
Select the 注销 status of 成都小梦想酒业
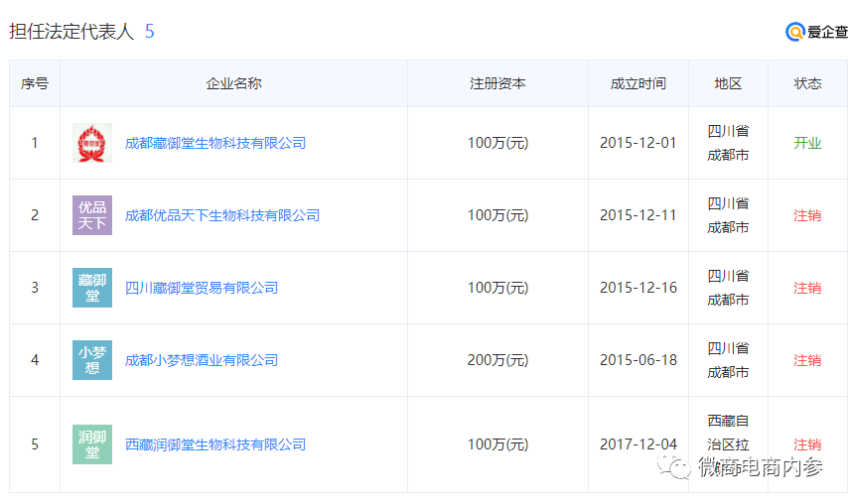807,360
